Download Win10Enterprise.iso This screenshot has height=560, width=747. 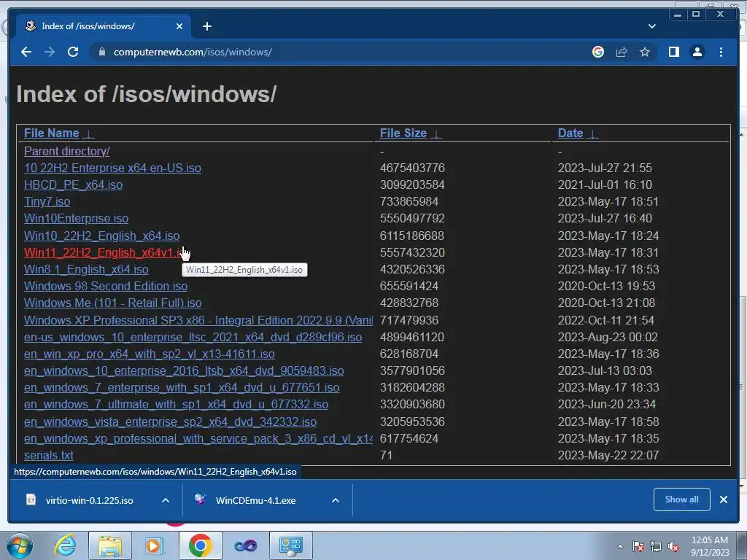[76, 219]
